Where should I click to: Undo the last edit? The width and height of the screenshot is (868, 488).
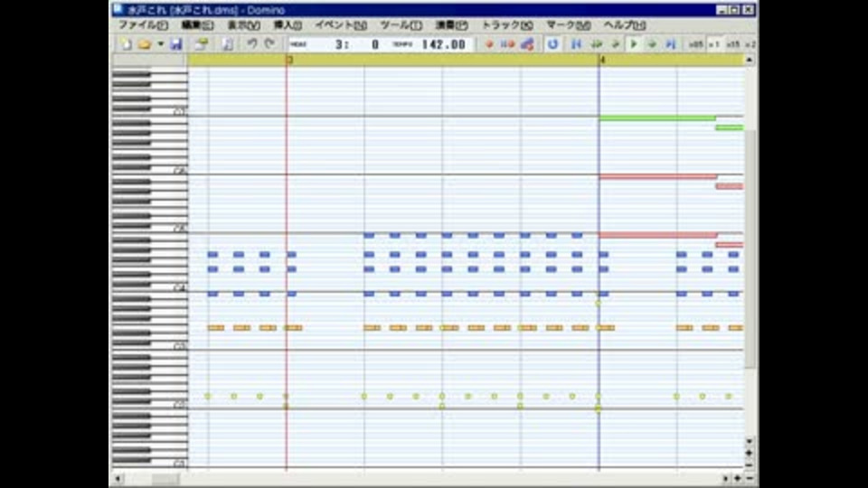(x=252, y=43)
